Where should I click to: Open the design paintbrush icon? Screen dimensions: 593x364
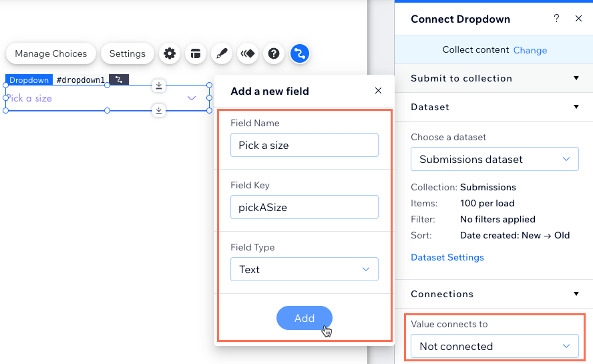coord(222,53)
